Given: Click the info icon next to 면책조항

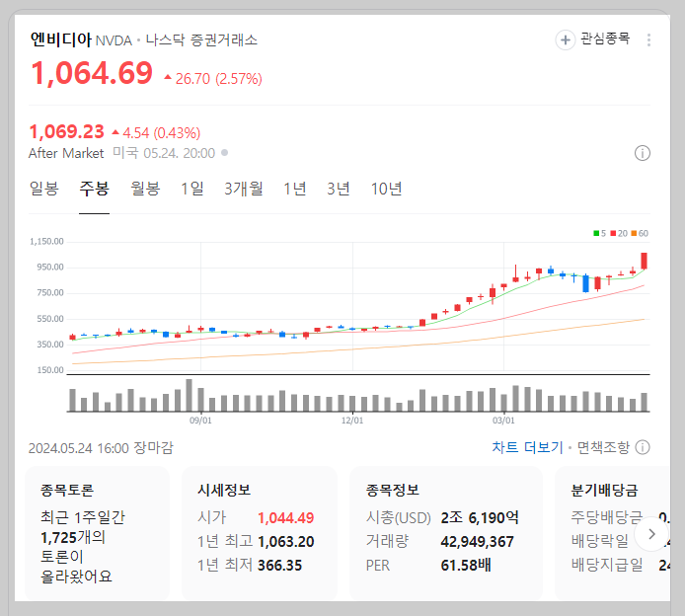Looking at the screenshot, I should pos(643,447).
